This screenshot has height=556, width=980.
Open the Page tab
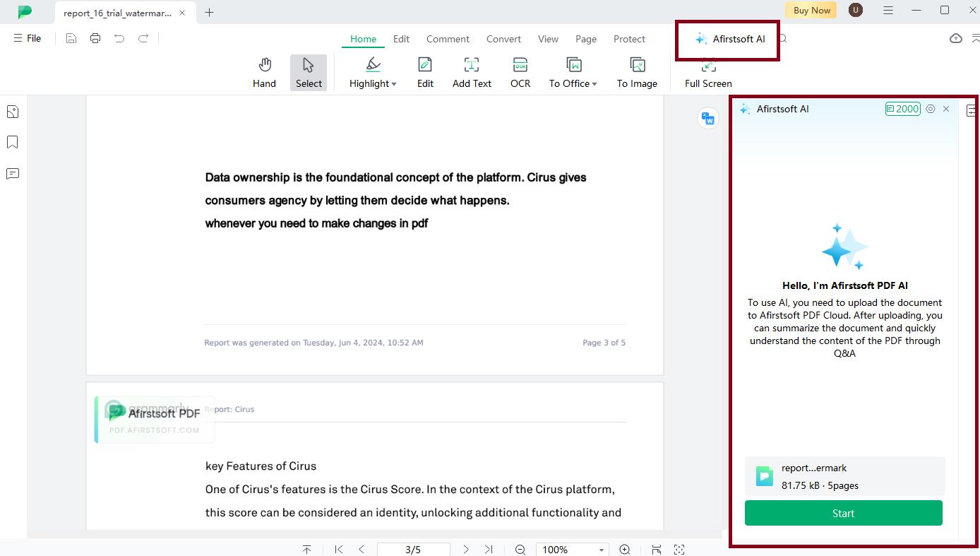(x=586, y=39)
